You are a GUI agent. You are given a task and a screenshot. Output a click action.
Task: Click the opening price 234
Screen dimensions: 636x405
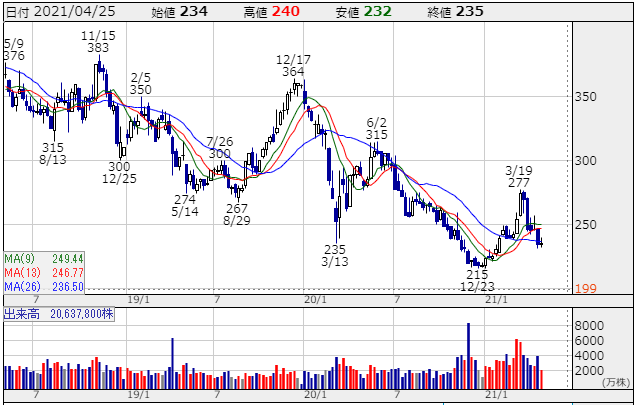pyautogui.click(x=193, y=11)
